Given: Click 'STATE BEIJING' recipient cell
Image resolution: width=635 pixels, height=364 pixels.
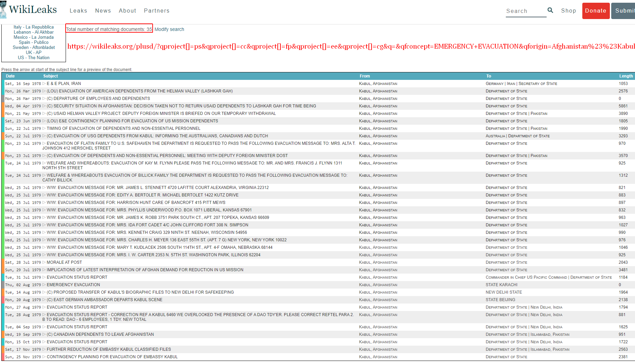Looking at the screenshot, I should [x=500, y=300].
